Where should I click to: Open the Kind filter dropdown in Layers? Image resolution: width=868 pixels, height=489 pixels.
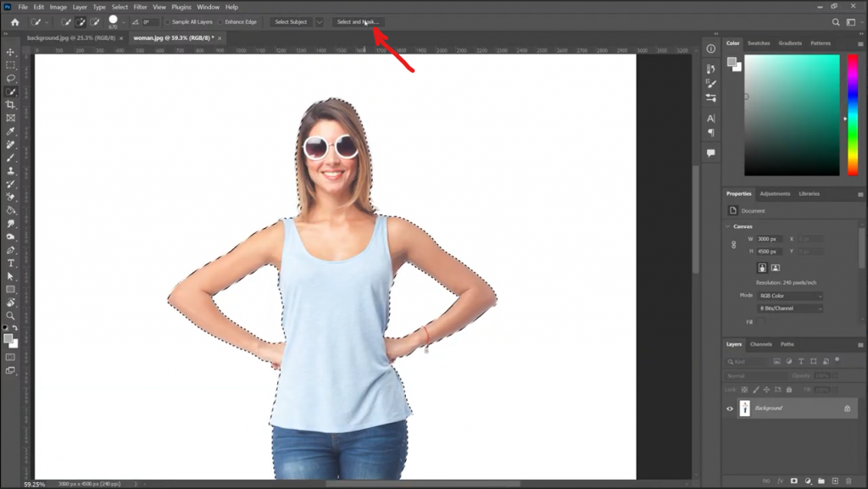[746, 362]
